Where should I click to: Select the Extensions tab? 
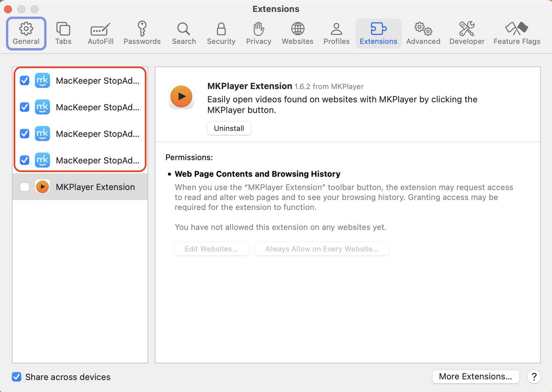coord(379,34)
